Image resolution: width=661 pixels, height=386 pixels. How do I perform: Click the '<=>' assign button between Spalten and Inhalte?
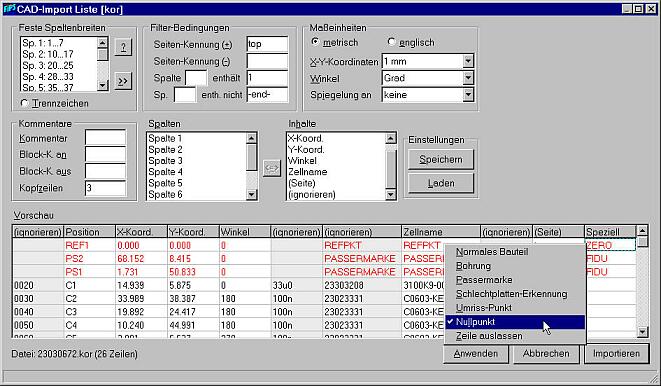[272, 169]
